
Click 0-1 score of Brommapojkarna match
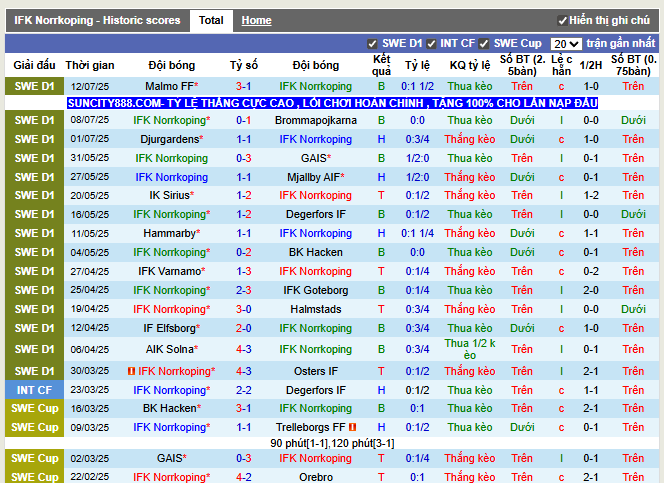[243, 120]
